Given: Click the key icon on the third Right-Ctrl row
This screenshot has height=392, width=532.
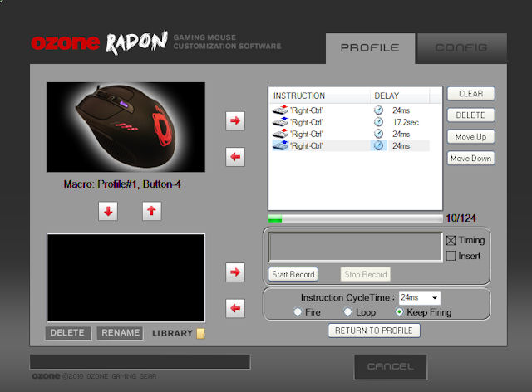Looking at the screenshot, I should coord(280,134).
